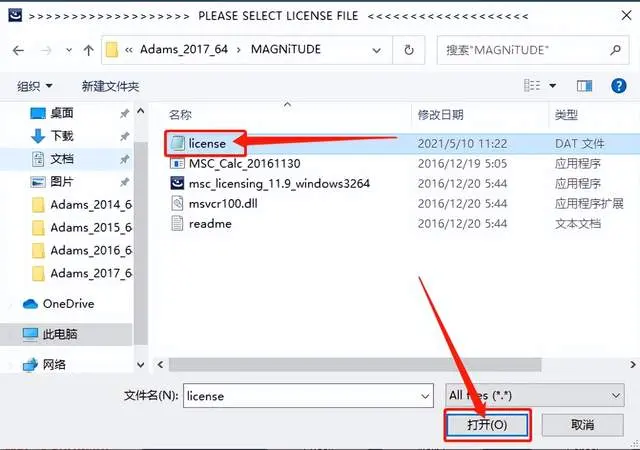
Task: Click the search magnifier icon
Action: [615, 50]
